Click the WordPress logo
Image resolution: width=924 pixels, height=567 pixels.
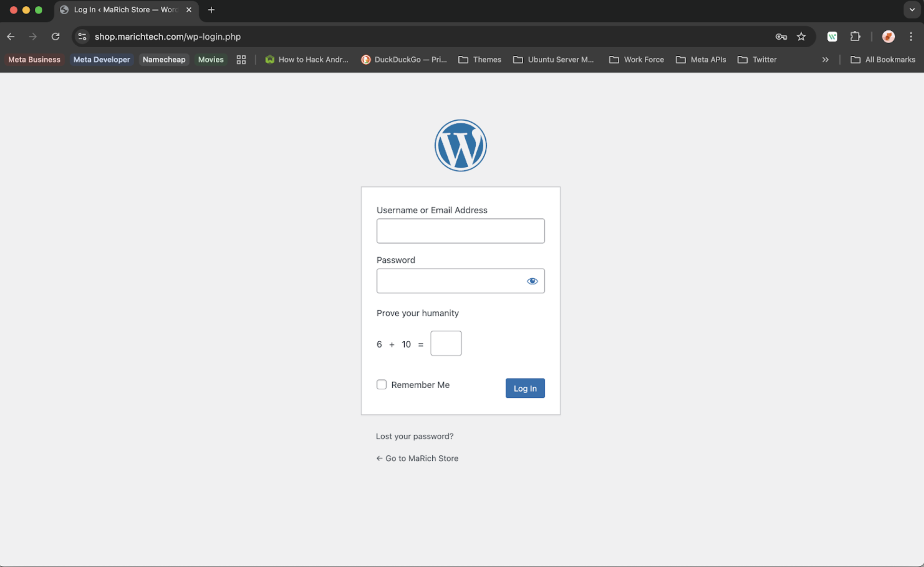(460, 145)
